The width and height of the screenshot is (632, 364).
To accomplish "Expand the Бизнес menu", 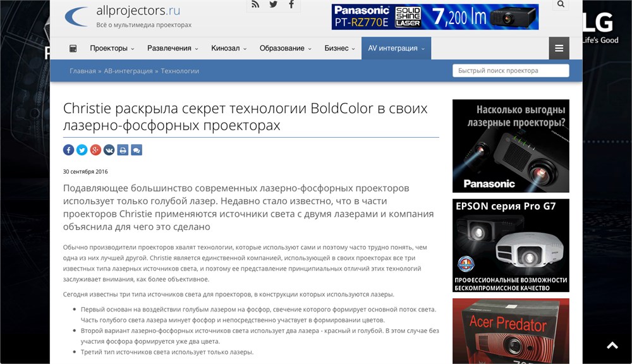I will click(340, 49).
